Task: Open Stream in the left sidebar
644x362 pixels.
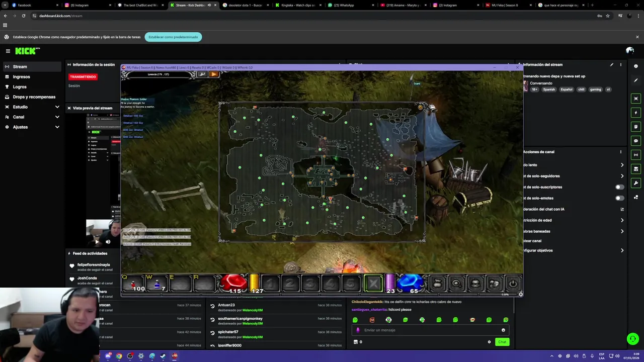Action: click(31, 66)
